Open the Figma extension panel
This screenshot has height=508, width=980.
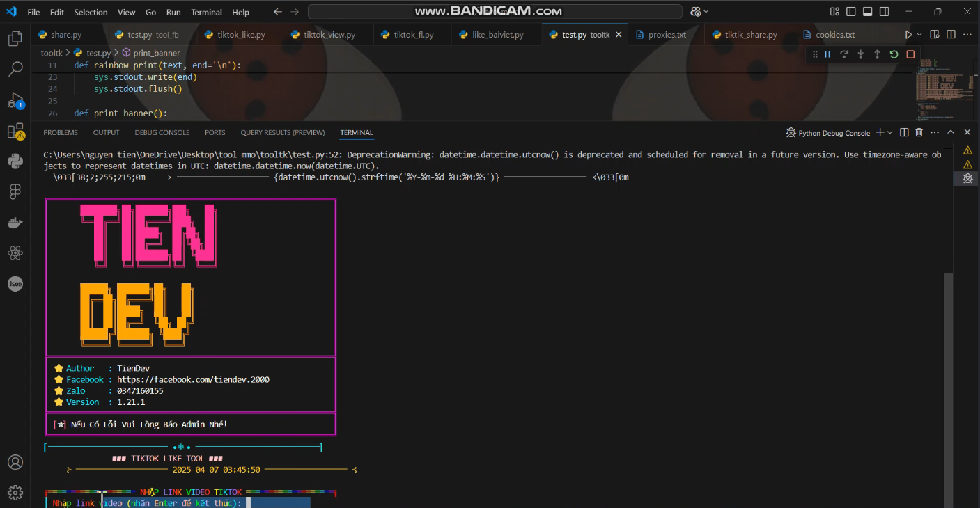click(x=15, y=192)
